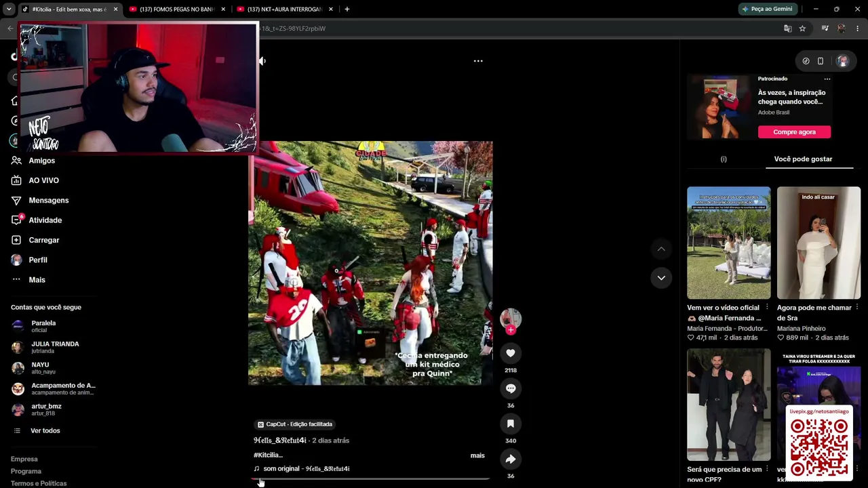Bookmark this page with the star
868x488 pixels.
pyautogui.click(x=802, y=28)
